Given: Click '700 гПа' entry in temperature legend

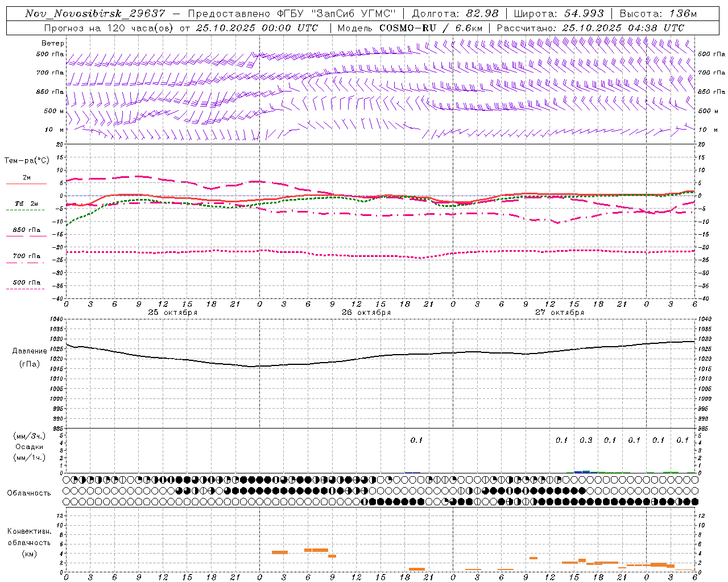Looking at the screenshot, I should pos(27,256).
